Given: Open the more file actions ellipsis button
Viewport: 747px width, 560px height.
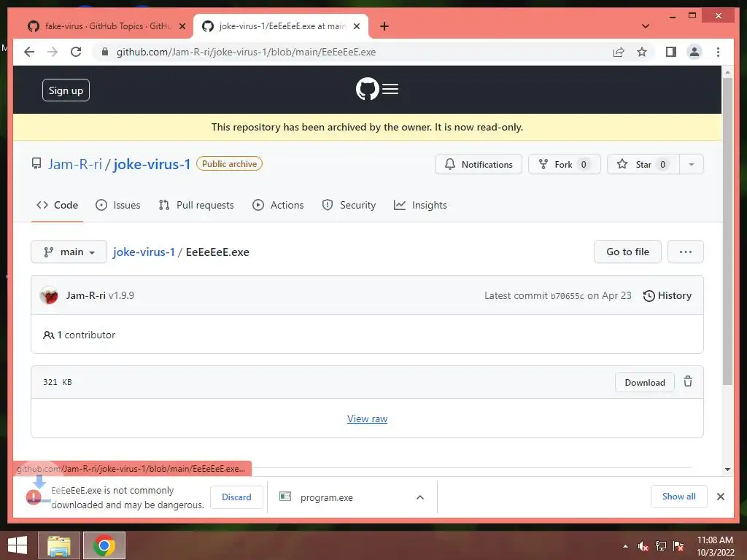Looking at the screenshot, I should pos(685,252).
